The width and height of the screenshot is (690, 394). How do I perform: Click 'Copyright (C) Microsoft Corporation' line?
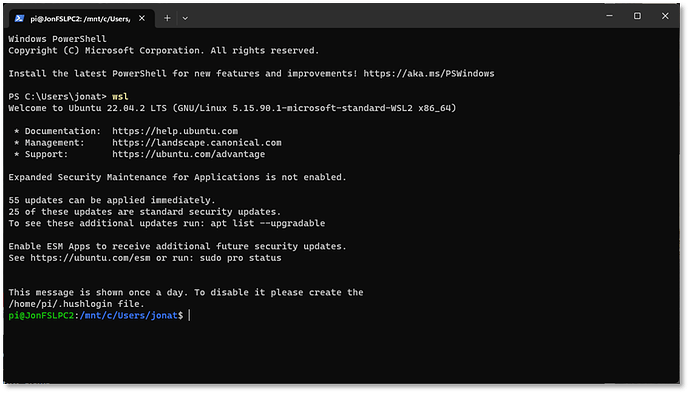[x=164, y=51]
